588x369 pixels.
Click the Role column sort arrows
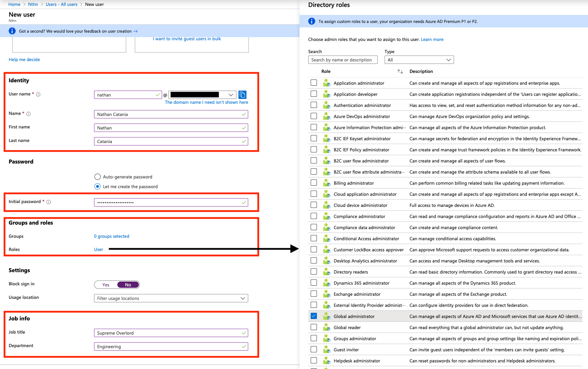point(400,72)
